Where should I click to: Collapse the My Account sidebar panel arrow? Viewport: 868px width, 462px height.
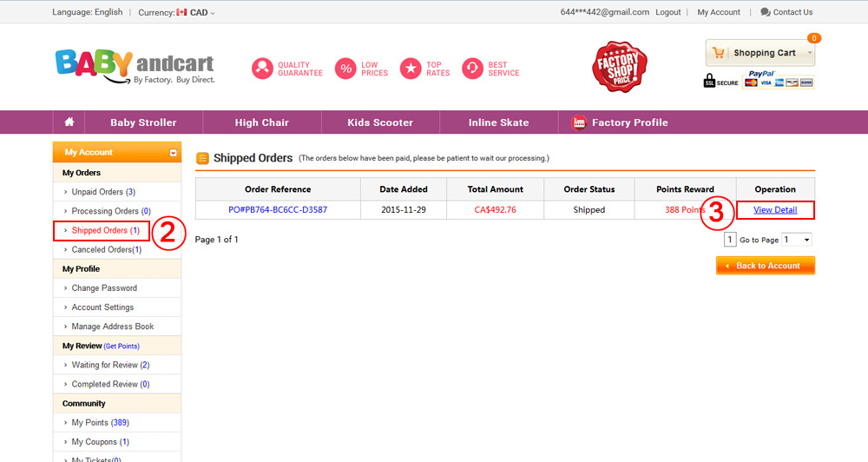[x=174, y=153]
